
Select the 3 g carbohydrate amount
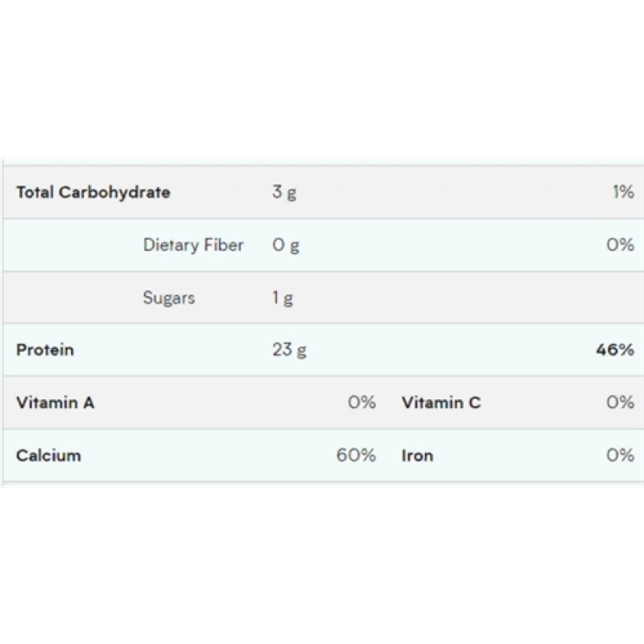pos(284,192)
